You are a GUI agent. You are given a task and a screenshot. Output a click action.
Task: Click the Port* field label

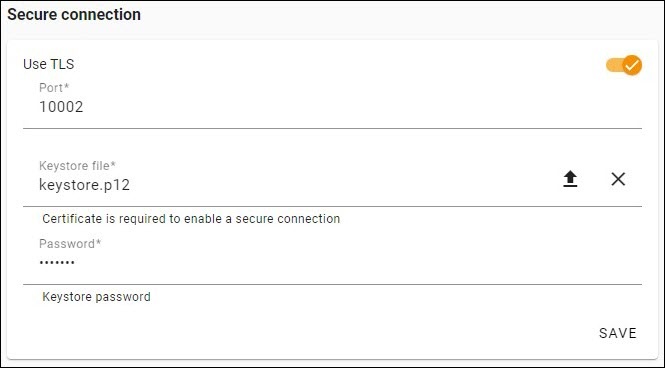click(54, 88)
